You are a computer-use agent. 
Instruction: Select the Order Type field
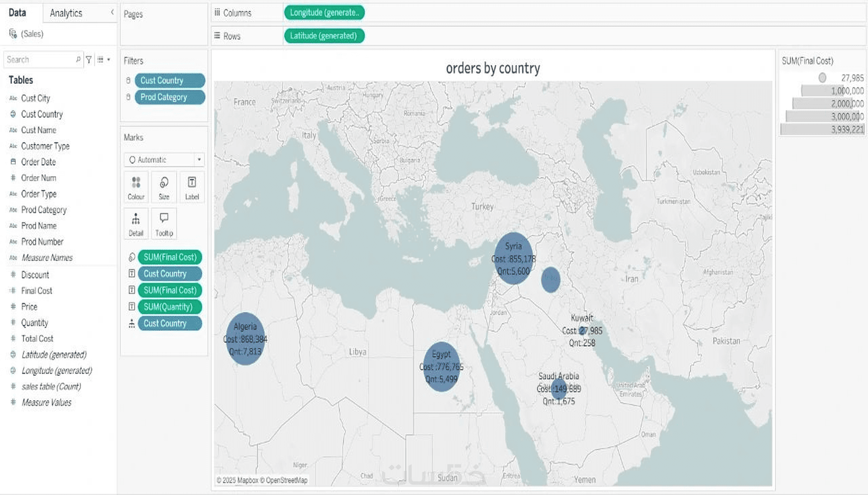39,194
